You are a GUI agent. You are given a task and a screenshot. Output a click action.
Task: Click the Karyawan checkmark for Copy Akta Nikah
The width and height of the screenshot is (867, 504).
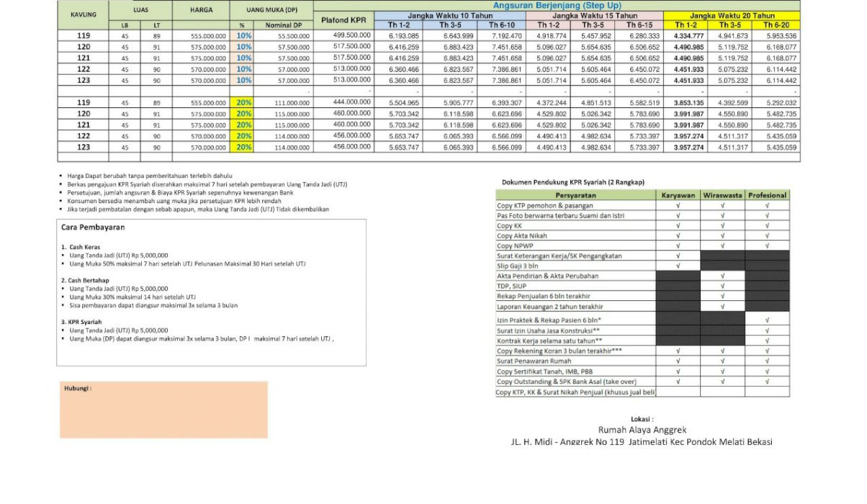(x=678, y=235)
